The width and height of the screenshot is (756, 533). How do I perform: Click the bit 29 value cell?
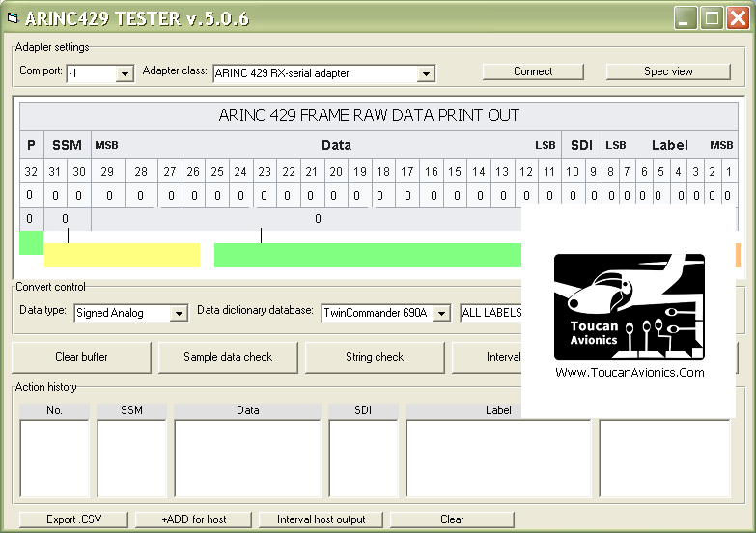pos(108,195)
